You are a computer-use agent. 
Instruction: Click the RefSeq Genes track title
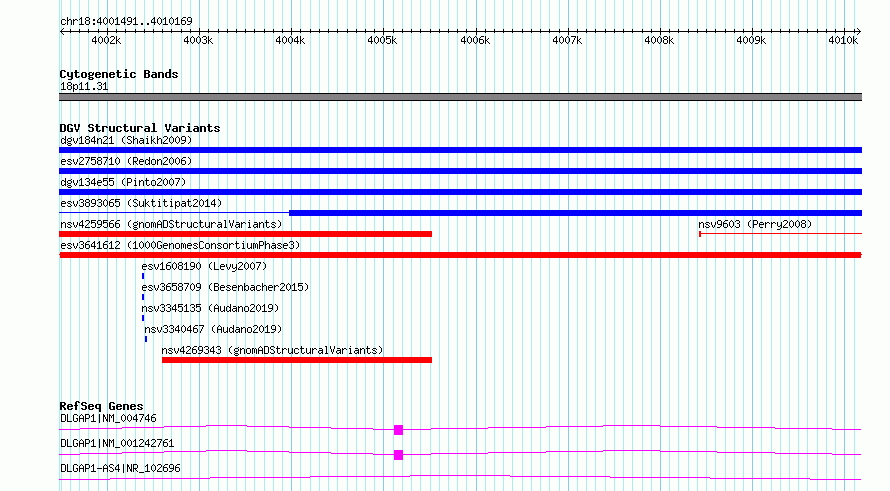click(x=101, y=406)
